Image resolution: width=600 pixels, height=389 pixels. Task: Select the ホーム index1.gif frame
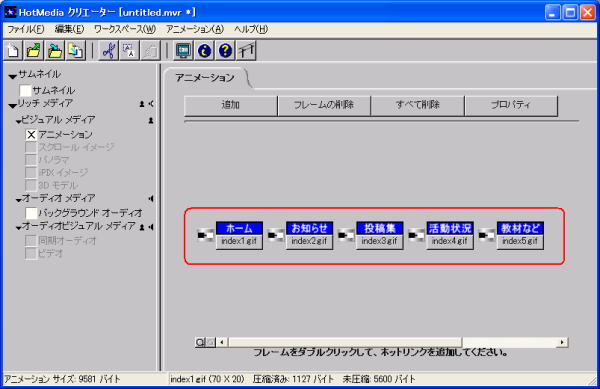(x=239, y=235)
